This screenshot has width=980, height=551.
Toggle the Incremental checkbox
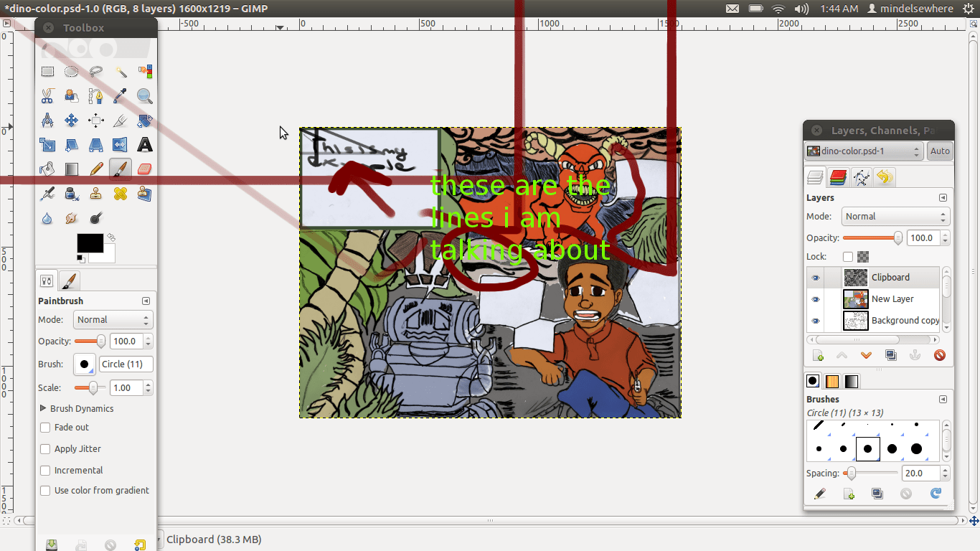pos(45,471)
